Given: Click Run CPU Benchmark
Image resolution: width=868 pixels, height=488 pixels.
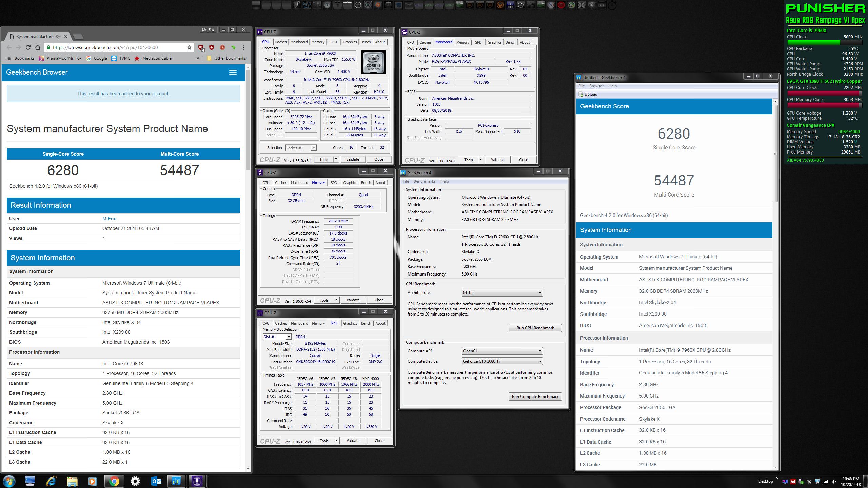Looking at the screenshot, I should coord(535,328).
